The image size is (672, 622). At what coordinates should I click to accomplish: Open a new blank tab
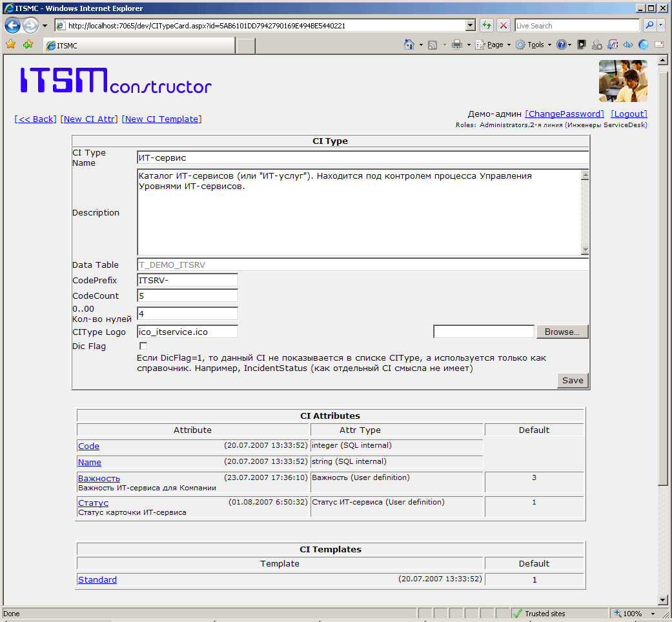pos(246,46)
